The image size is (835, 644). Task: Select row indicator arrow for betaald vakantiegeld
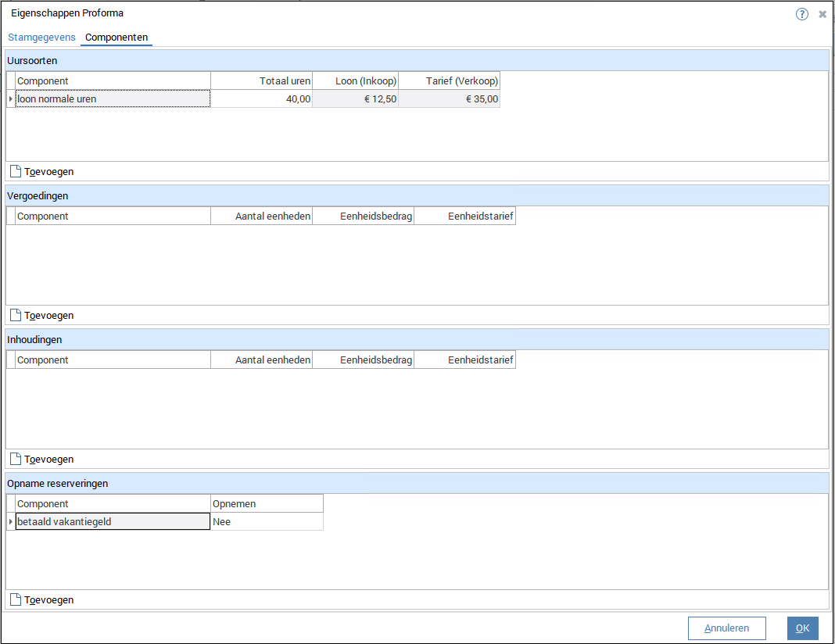tap(10, 521)
